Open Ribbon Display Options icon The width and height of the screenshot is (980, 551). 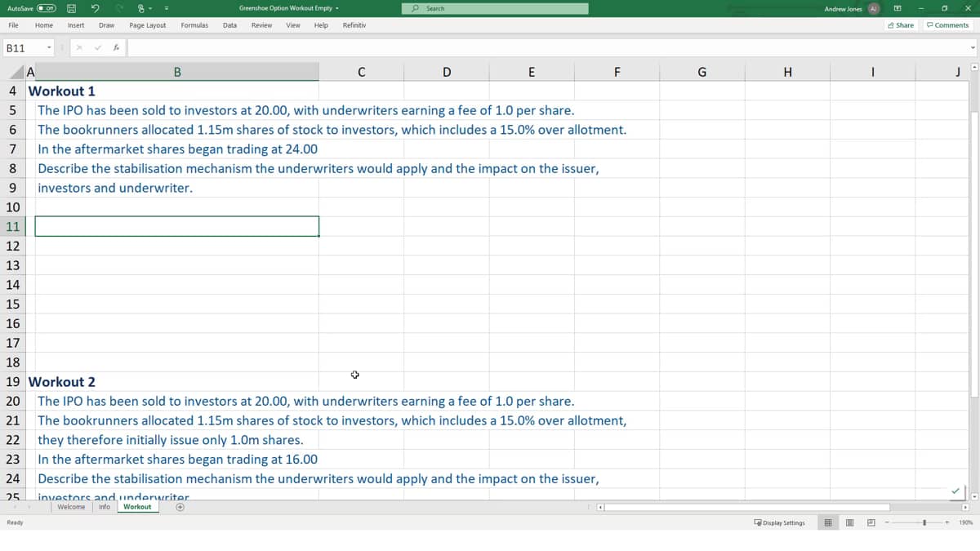pos(897,8)
